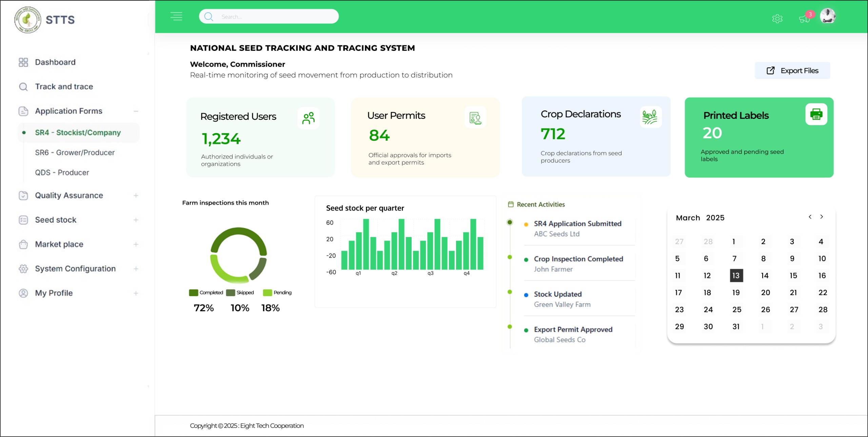868x437 pixels.
Task: Click the Registered Users people icon
Action: (x=309, y=118)
